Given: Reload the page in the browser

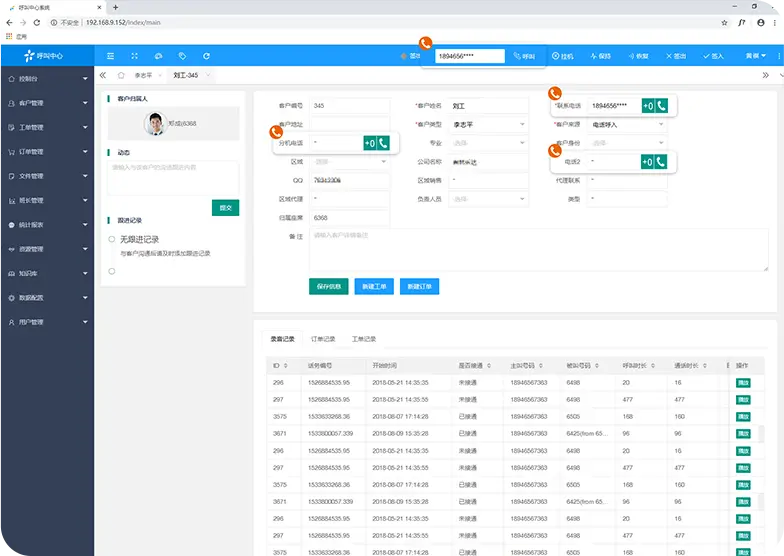Looking at the screenshot, I should click(x=36, y=22).
